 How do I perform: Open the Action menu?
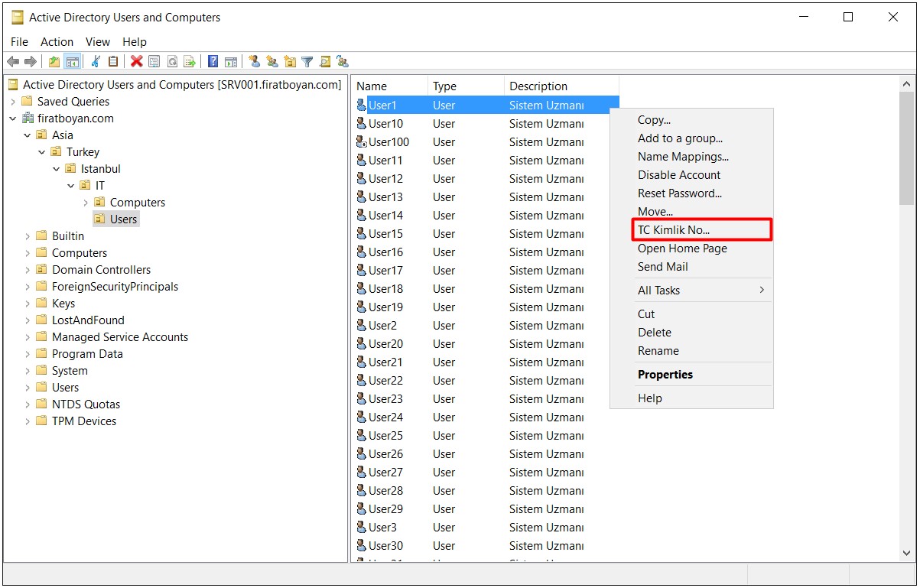[x=57, y=41]
